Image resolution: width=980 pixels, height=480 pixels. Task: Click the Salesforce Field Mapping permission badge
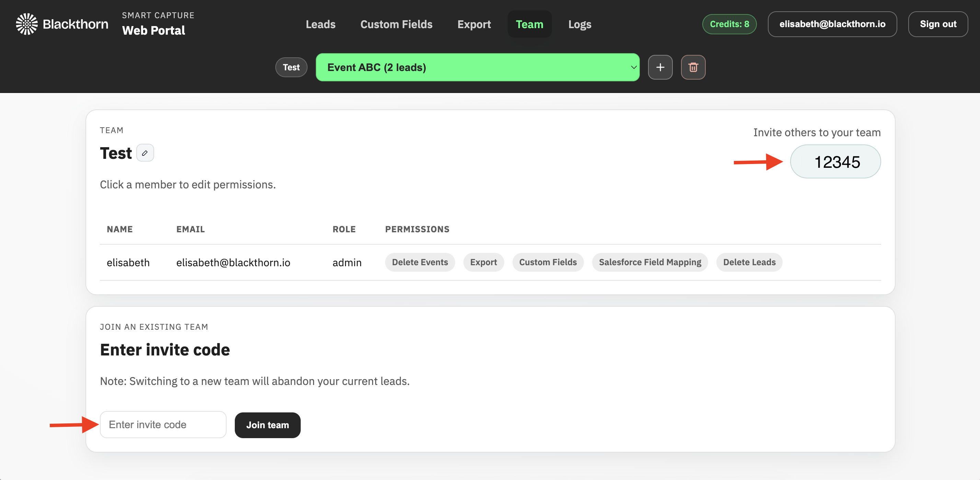pos(650,262)
